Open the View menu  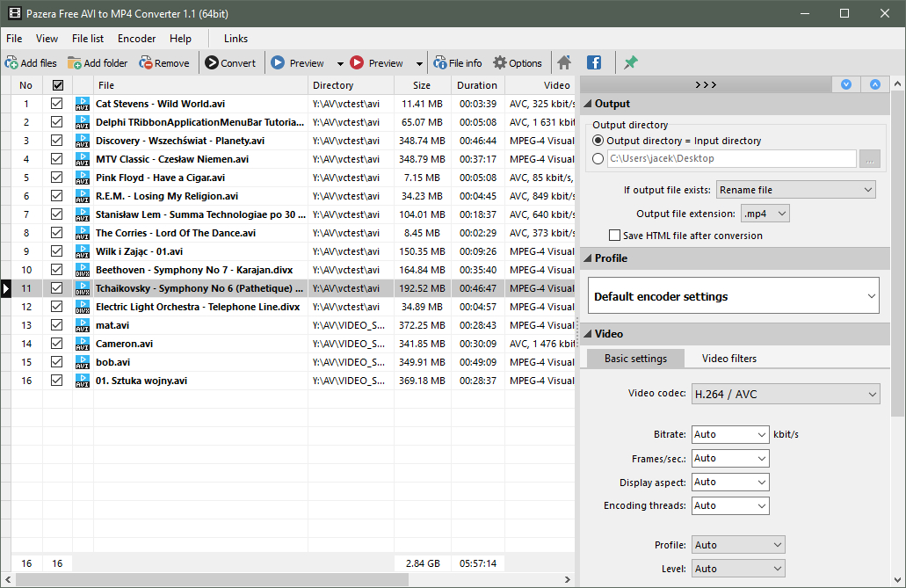point(47,39)
